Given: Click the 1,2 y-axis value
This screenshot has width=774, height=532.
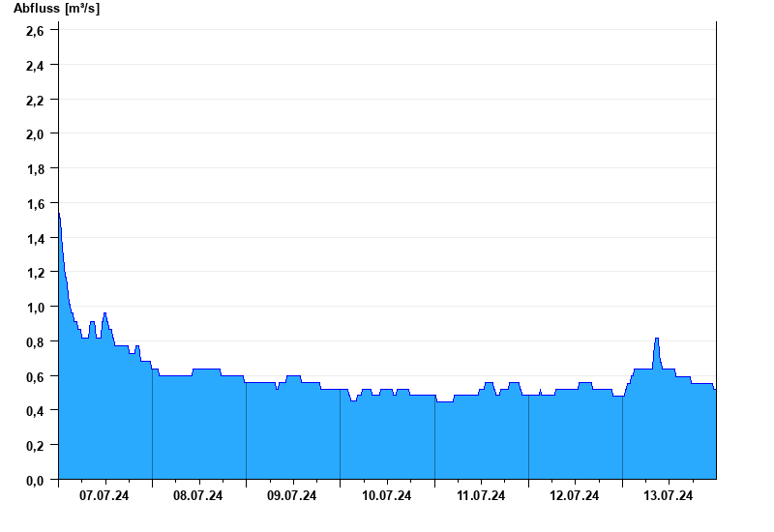Looking at the screenshot, I should [x=35, y=273].
